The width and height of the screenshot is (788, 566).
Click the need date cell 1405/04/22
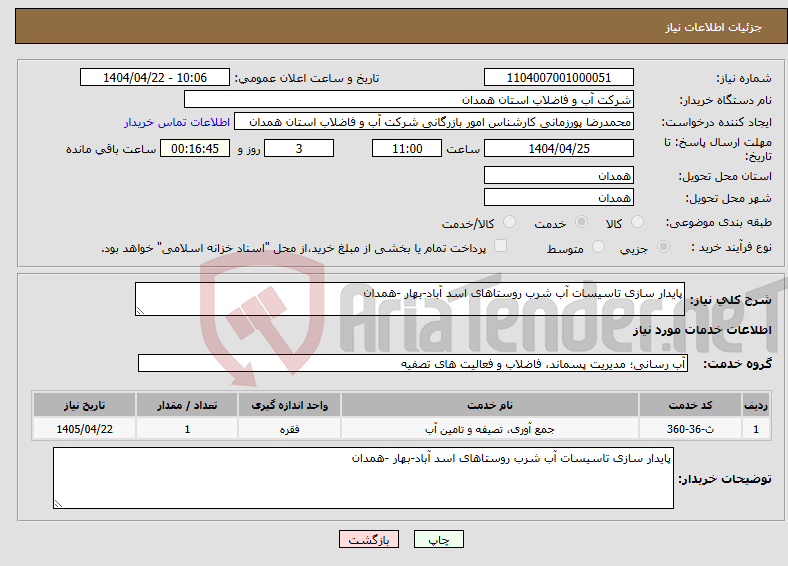[84, 429]
